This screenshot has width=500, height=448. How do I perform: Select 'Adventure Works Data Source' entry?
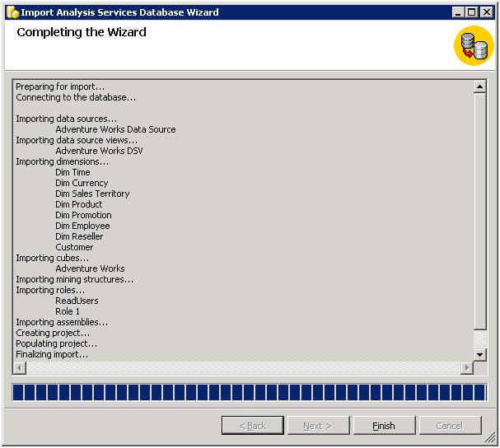pyautogui.click(x=115, y=129)
